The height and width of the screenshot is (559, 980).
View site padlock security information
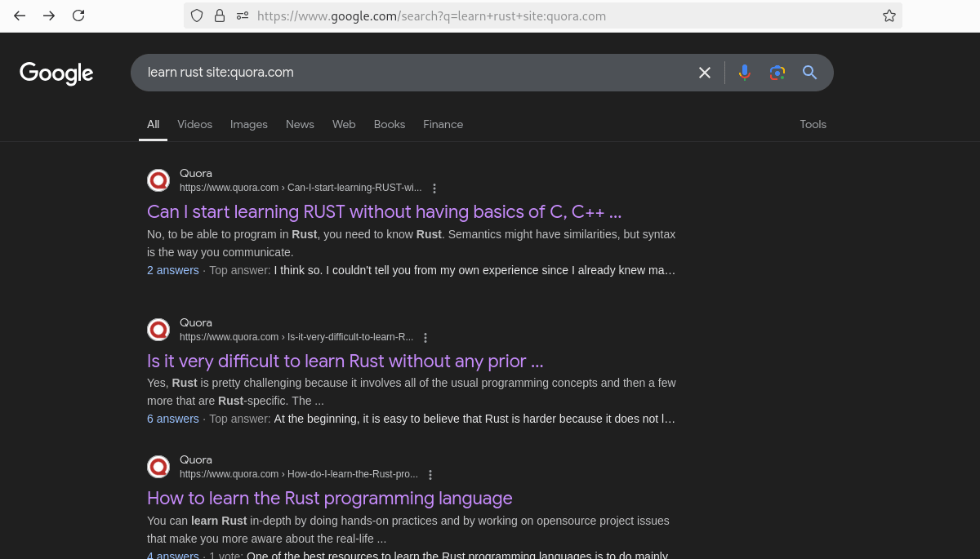click(220, 16)
